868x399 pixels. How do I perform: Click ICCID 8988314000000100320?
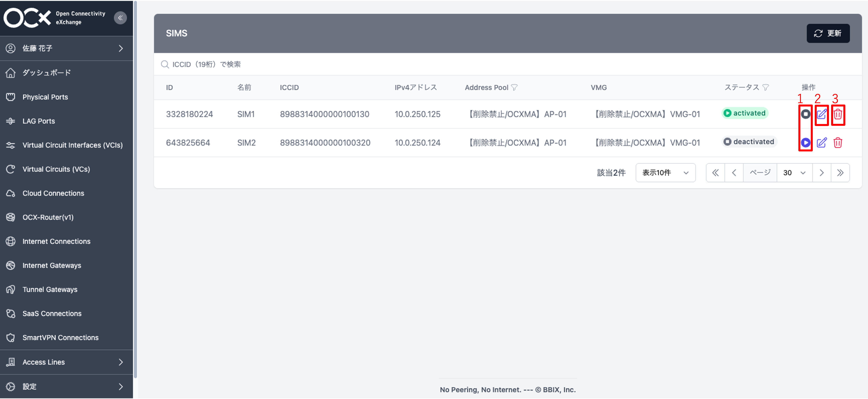point(325,143)
